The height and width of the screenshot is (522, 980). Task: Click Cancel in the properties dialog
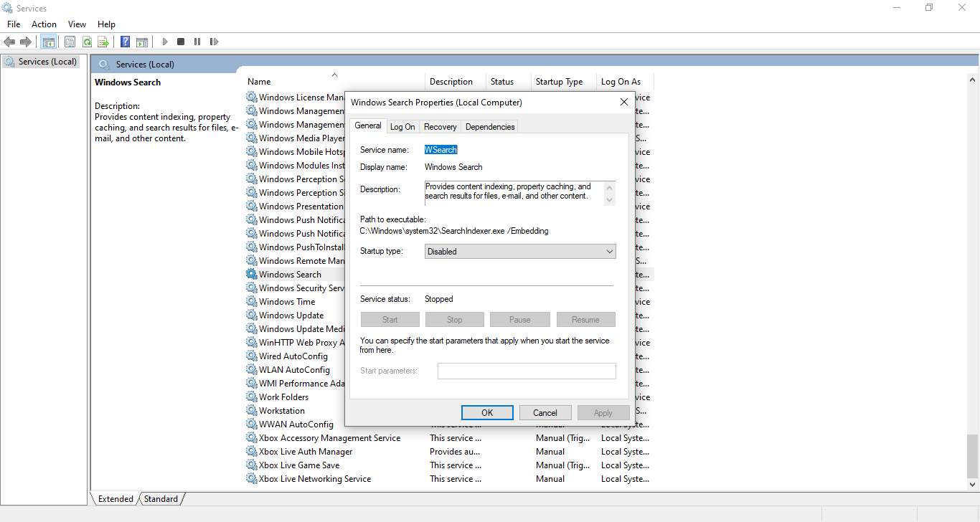(x=545, y=412)
